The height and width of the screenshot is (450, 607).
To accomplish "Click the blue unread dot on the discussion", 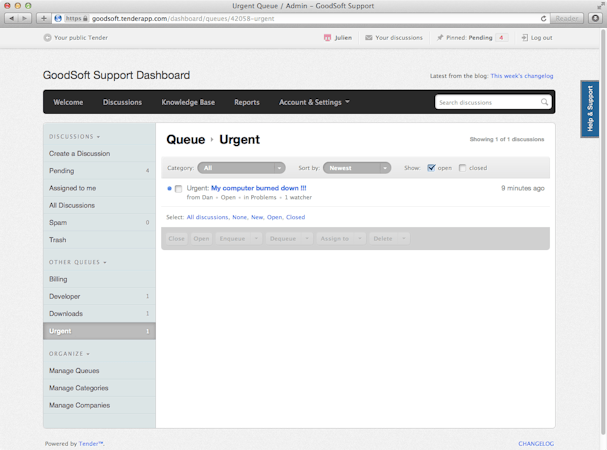I will point(169,189).
